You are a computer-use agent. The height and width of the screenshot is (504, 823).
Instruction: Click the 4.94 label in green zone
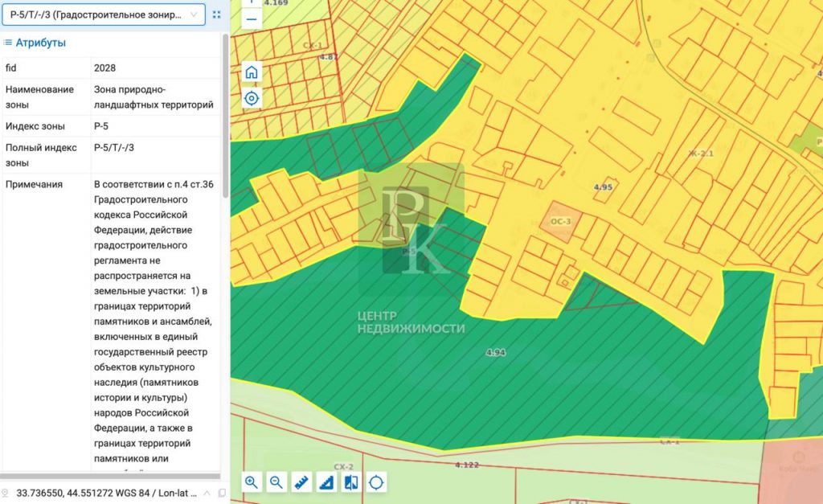495,352
